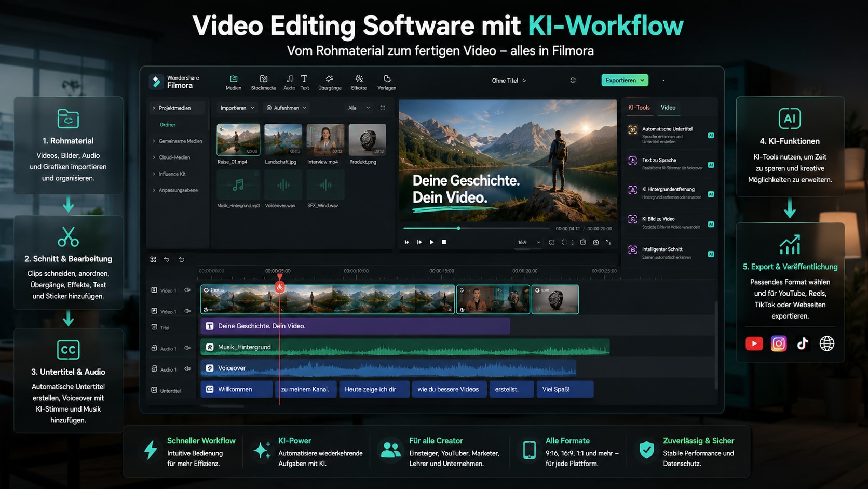Select the Voiceover.wav media item
Viewport: 868px width, 489px height.
(x=283, y=185)
